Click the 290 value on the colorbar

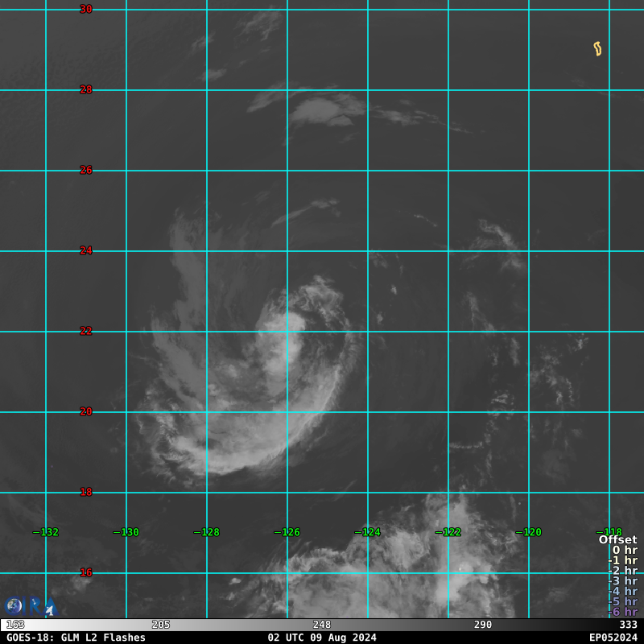point(483,625)
